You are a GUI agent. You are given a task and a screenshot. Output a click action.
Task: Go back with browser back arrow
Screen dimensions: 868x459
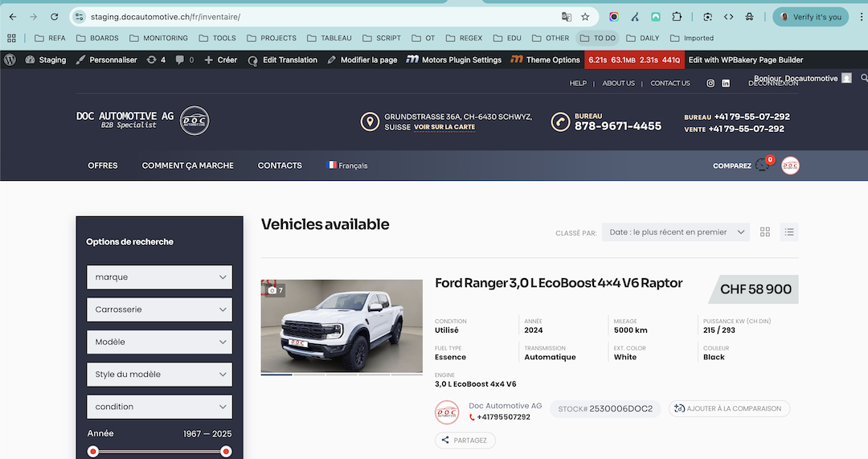tap(13, 17)
